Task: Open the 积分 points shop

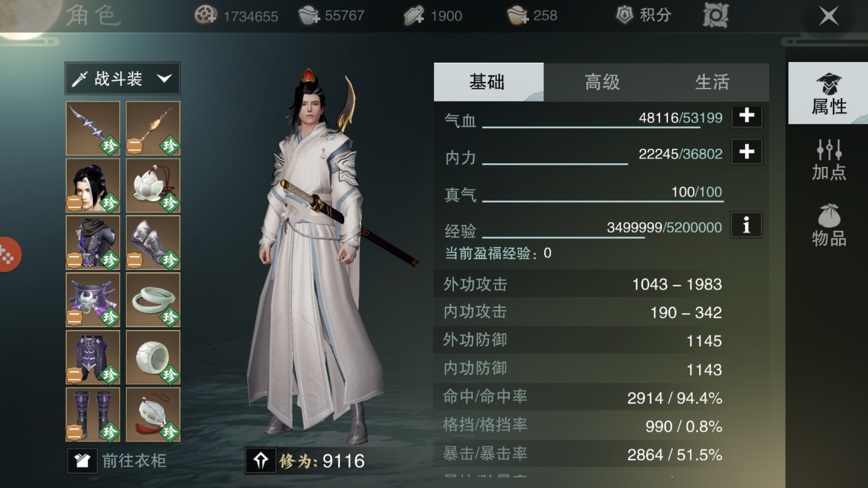Action: click(644, 15)
